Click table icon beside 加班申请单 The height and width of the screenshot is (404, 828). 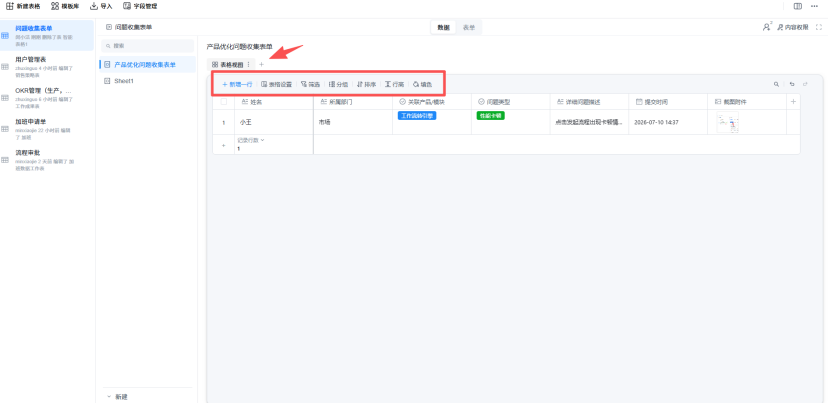pyautogui.click(x=5, y=129)
